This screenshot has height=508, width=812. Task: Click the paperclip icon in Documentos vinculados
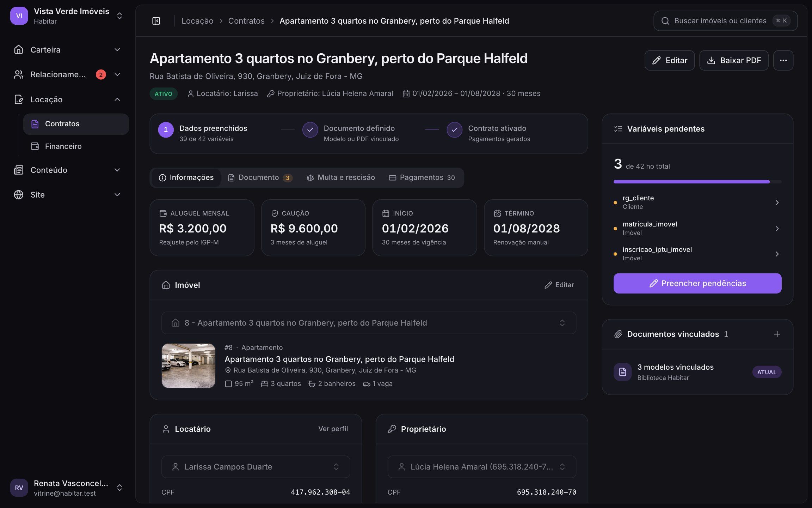618,334
